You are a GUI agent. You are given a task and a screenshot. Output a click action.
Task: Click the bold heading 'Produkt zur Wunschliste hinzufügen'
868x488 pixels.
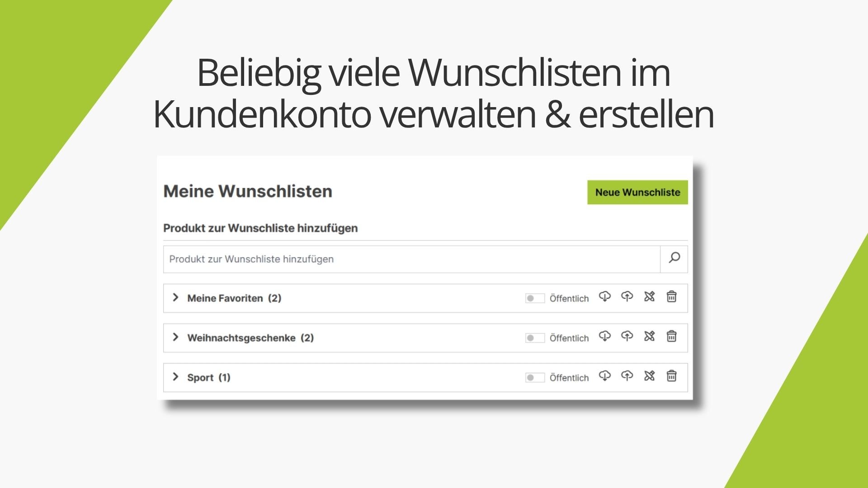tap(260, 228)
